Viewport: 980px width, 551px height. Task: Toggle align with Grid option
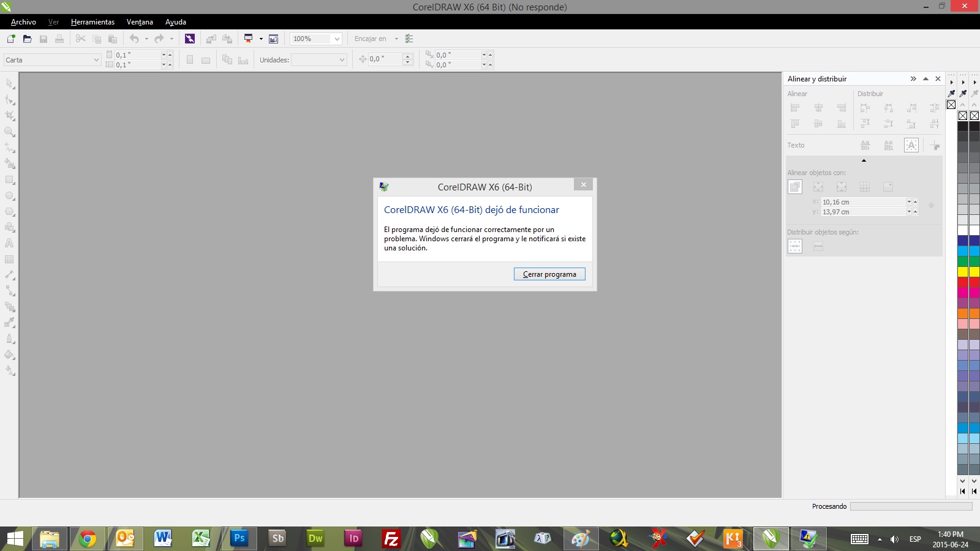pos(865,187)
